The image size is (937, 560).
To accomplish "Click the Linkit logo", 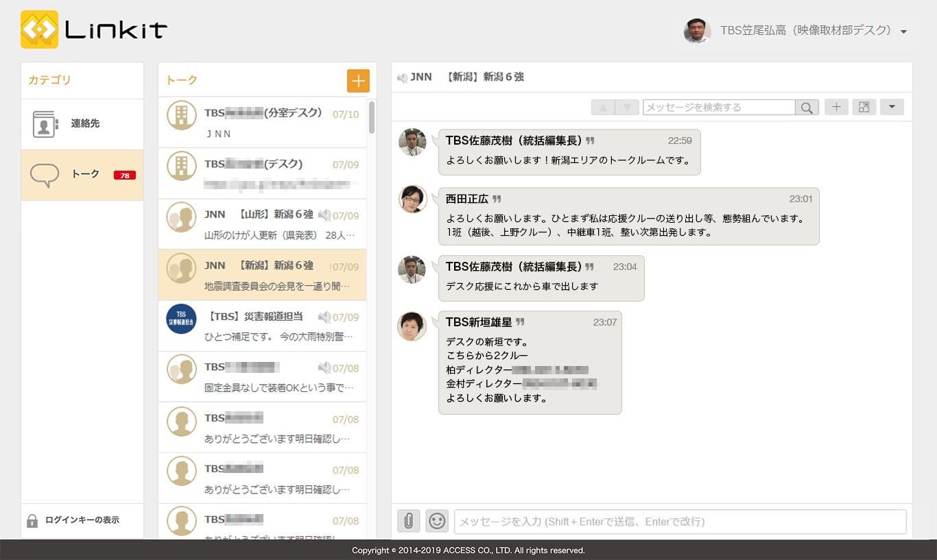I will point(94,29).
